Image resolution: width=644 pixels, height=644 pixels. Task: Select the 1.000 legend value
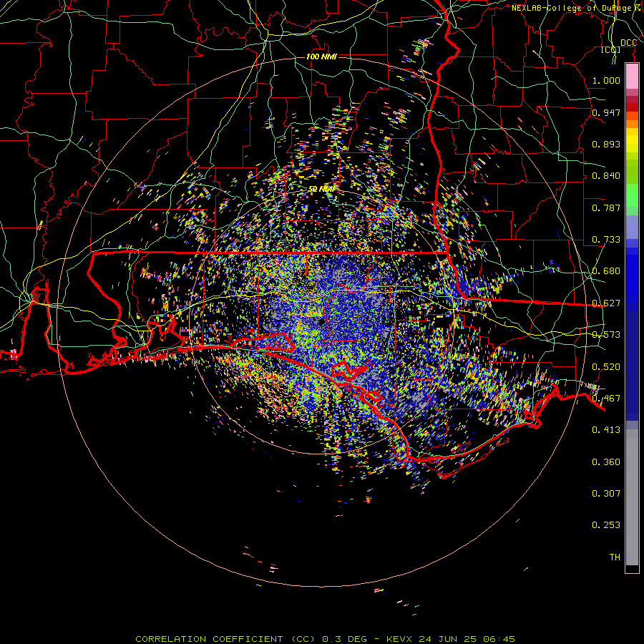point(606,80)
